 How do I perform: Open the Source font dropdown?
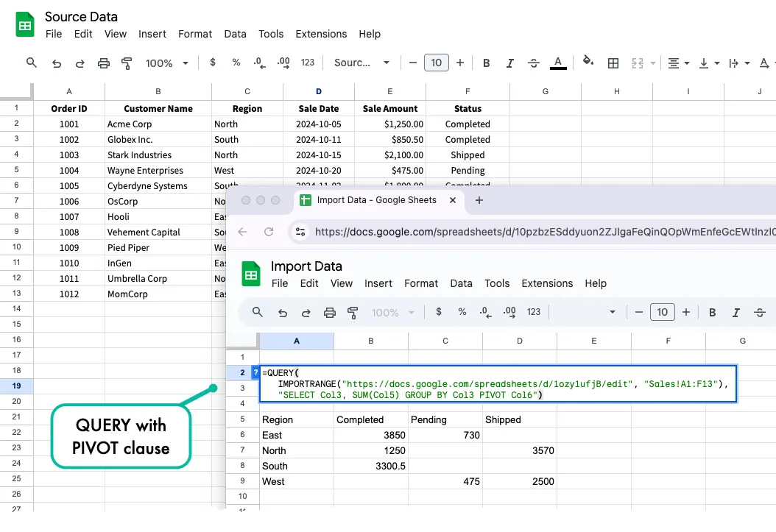click(x=361, y=63)
